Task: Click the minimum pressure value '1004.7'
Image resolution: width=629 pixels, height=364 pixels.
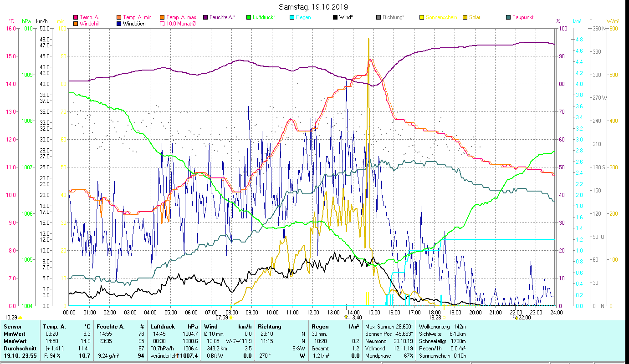Action: (190, 334)
